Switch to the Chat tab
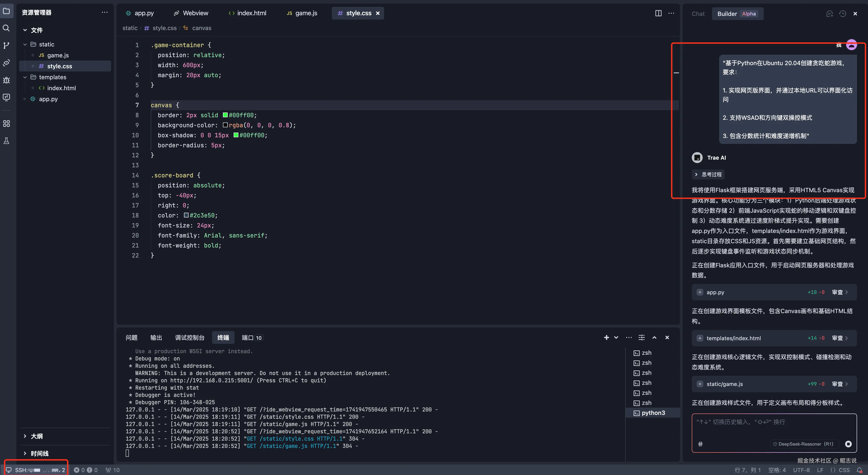The image size is (868, 475). 698,14
